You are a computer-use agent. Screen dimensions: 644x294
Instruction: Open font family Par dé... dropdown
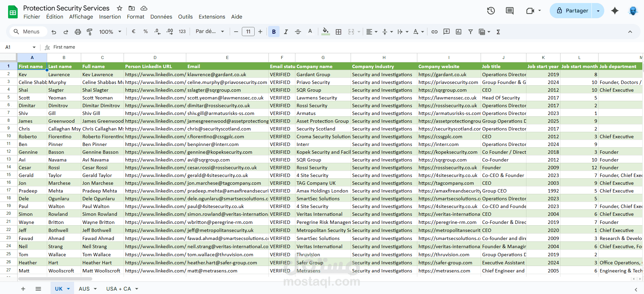tap(210, 31)
